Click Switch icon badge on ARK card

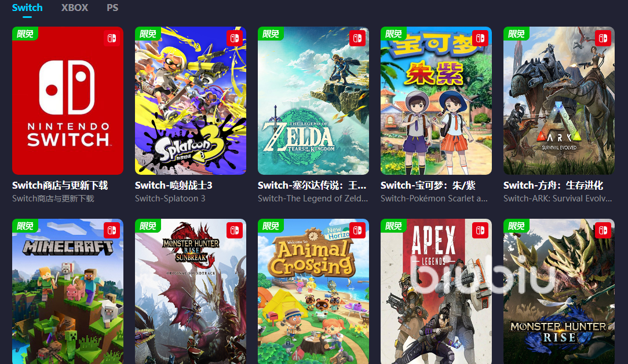(603, 38)
